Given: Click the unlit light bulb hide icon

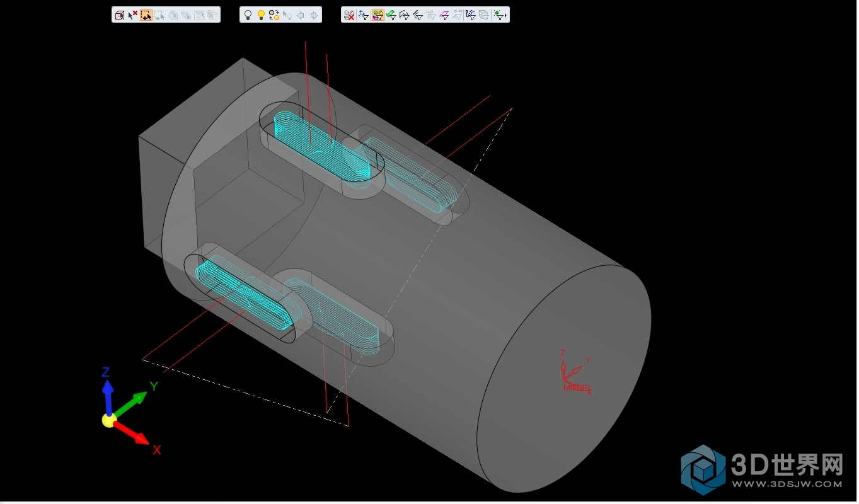Looking at the screenshot, I should [248, 15].
